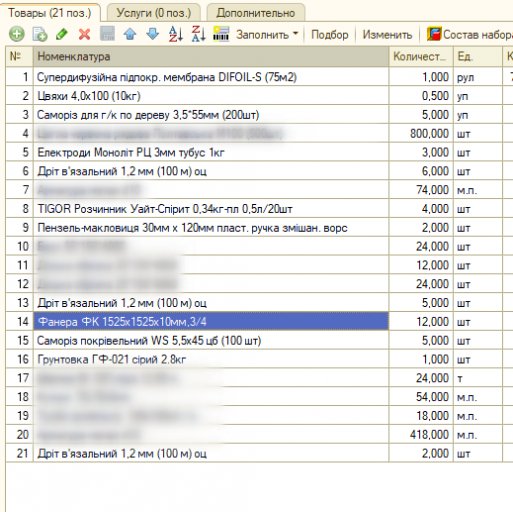Select row Цвяхи 4,0x100 (10кг)
Screen dimensions: 513x512
pyautogui.click(x=211, y=96)
